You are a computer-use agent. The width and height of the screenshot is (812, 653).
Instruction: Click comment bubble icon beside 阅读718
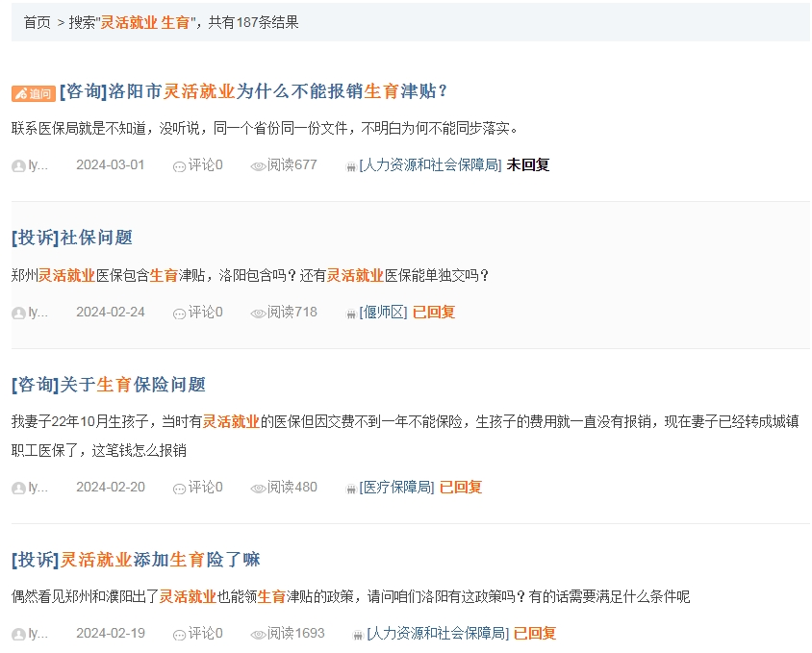coord(179,314)
